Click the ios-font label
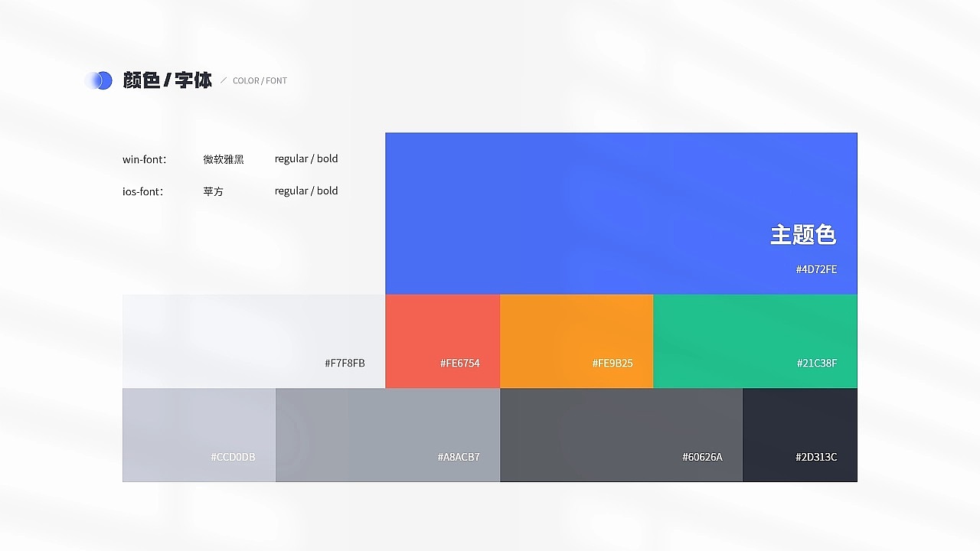980x551 pixels. 142,191
